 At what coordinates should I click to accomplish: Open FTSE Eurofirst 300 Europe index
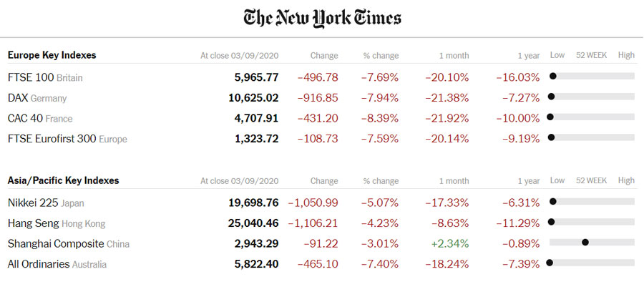[x=67, y=139]
